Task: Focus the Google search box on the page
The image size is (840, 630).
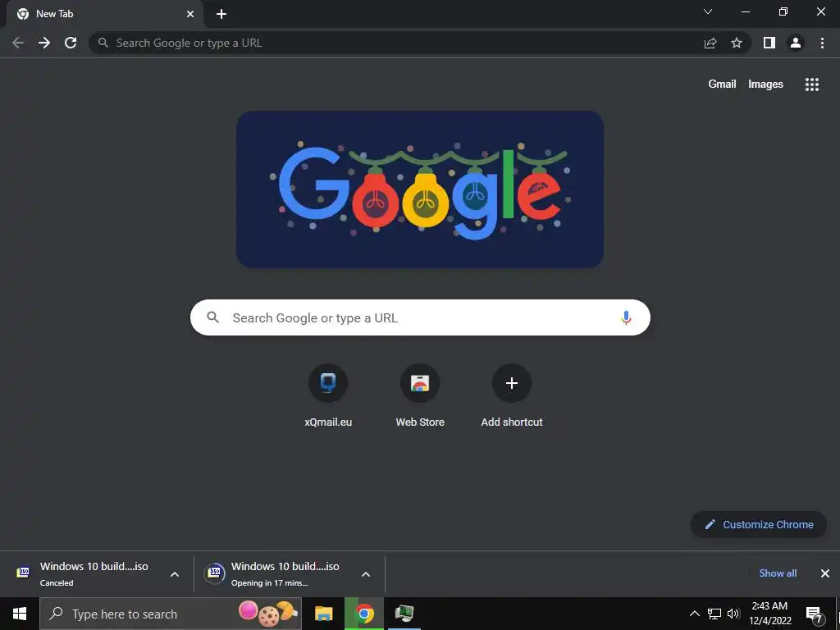Action: 420,317
